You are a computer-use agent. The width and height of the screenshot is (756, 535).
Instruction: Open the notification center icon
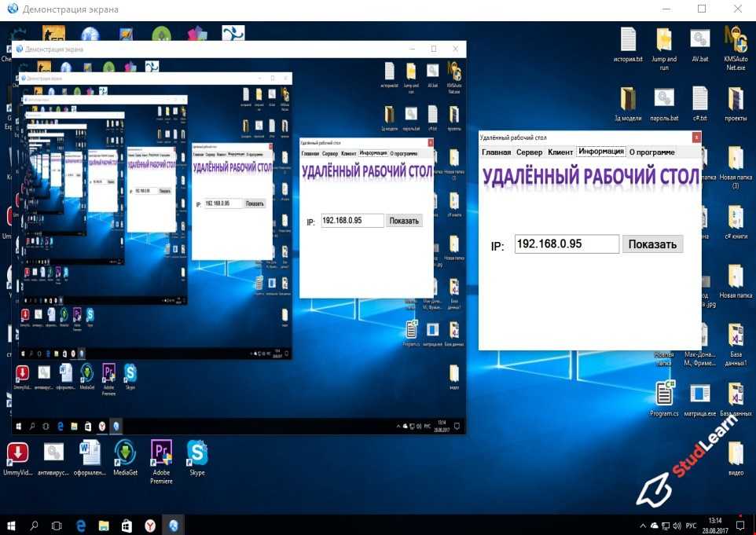(x=740, y=526)
